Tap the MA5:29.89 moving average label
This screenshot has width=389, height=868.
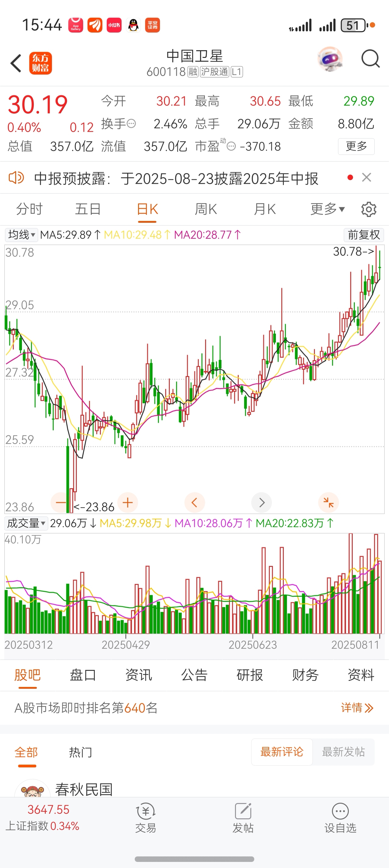(x=70, y=234)
